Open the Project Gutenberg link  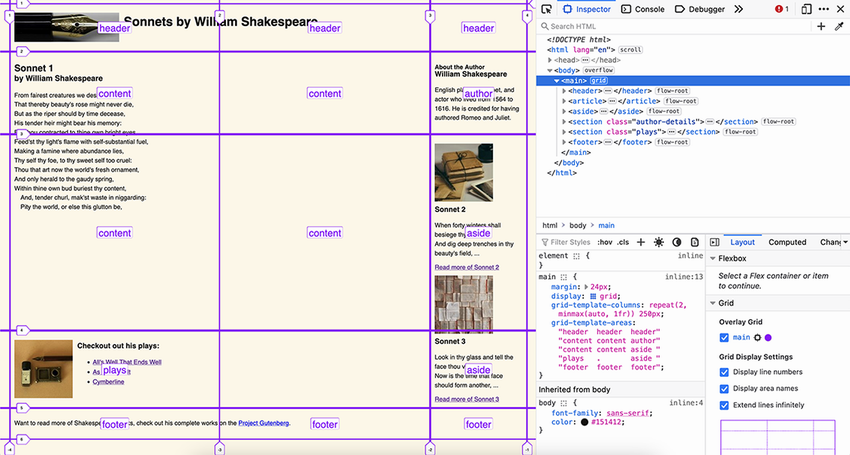(x=263, y=424)
